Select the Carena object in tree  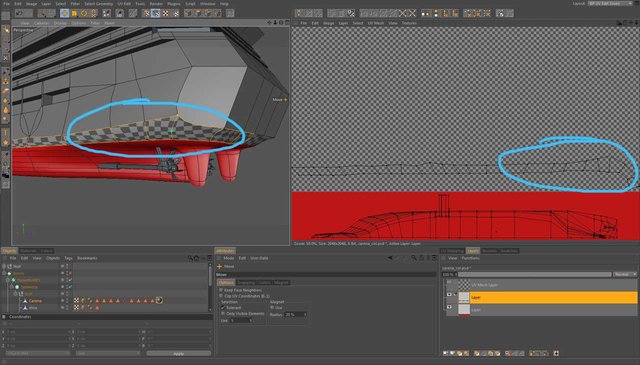click(35, 301)
